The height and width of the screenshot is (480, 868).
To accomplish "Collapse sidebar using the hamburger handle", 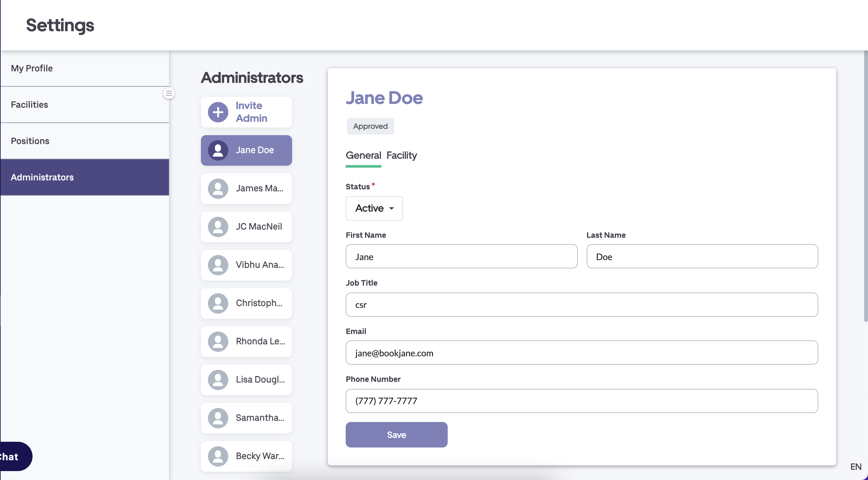I will pyautogui.click(x=169, y=93).
